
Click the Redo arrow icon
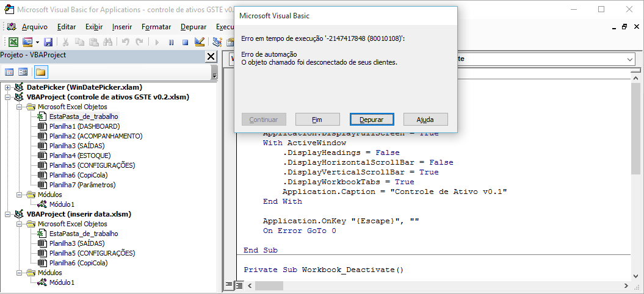click(140, 42)
